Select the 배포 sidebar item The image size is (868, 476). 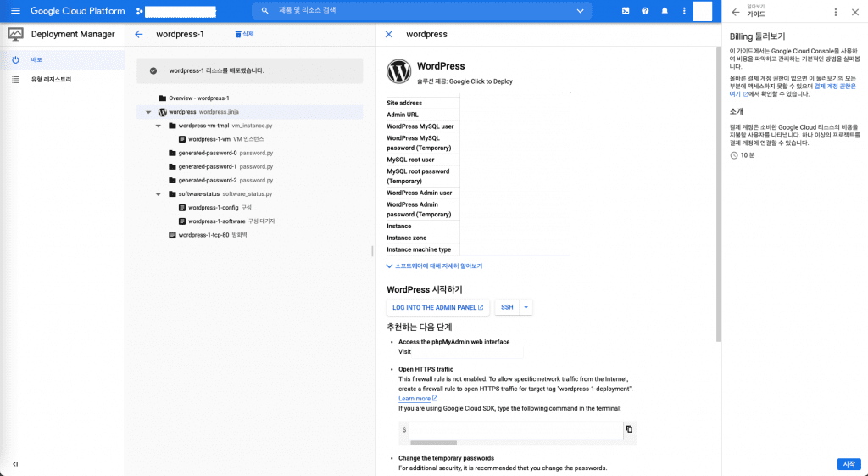(x=62, y=60)
